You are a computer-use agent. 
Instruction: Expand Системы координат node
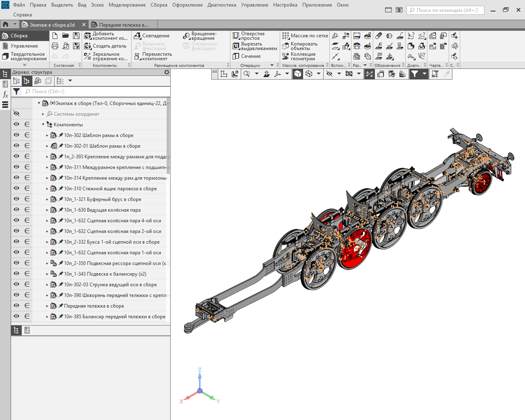click(x=43, y=114)
